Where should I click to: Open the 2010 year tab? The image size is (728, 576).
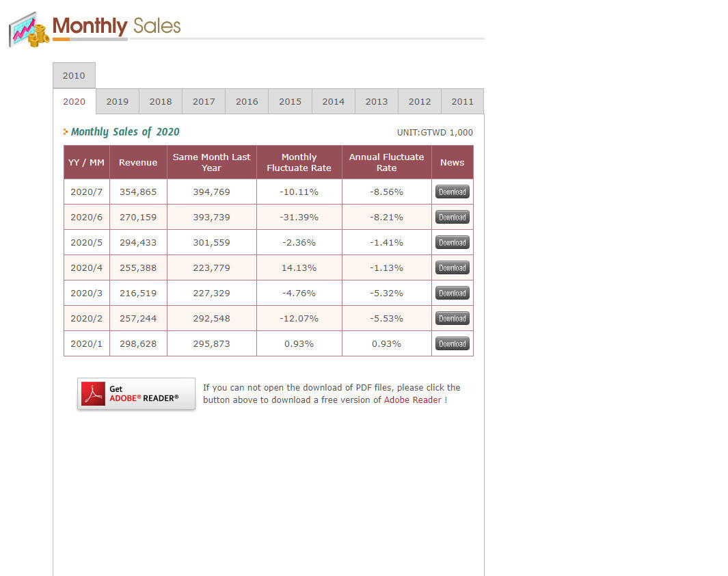point(75,75)
